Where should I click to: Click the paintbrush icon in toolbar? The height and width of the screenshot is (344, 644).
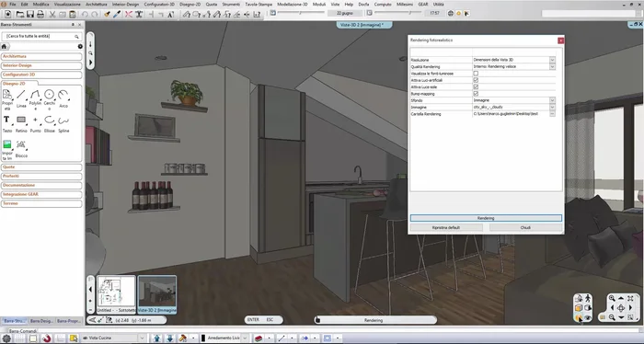107,14
